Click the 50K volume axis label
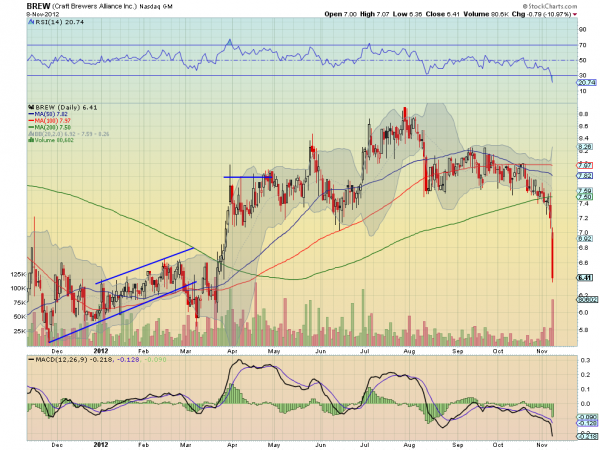This screenshot has width=600, height=450. pyautogui.click(x=20, y=317)
